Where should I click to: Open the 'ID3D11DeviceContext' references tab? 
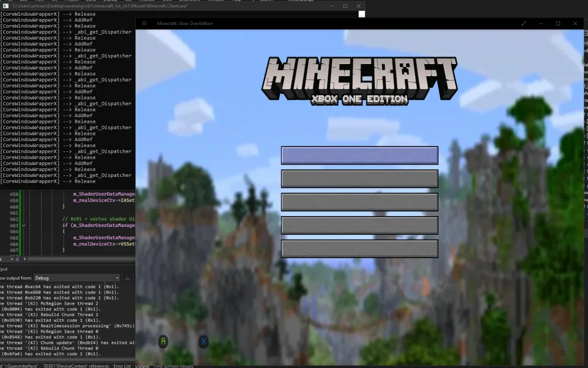pyautogui.click(x=76, y=366)
